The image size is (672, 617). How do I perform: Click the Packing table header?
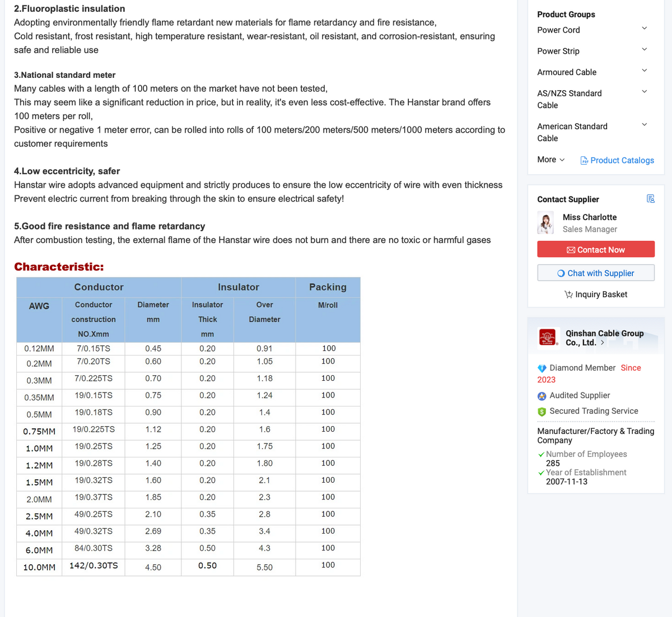tap(328, 287)
